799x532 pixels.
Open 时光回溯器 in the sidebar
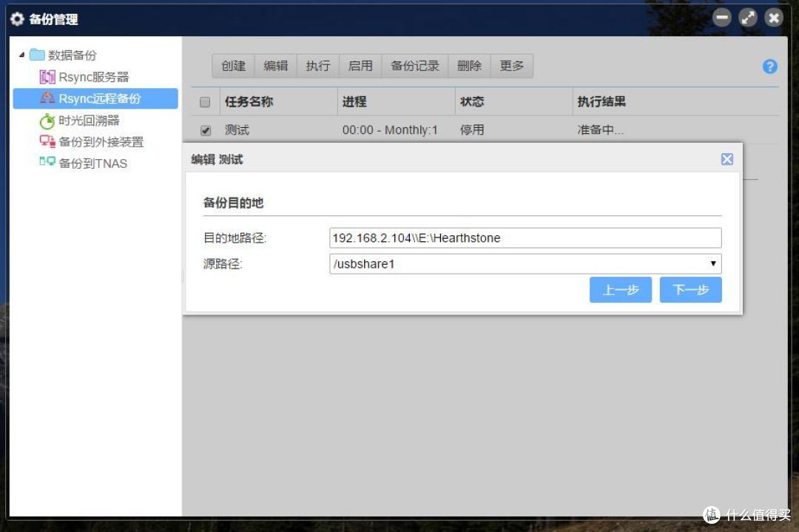(90, 121)
